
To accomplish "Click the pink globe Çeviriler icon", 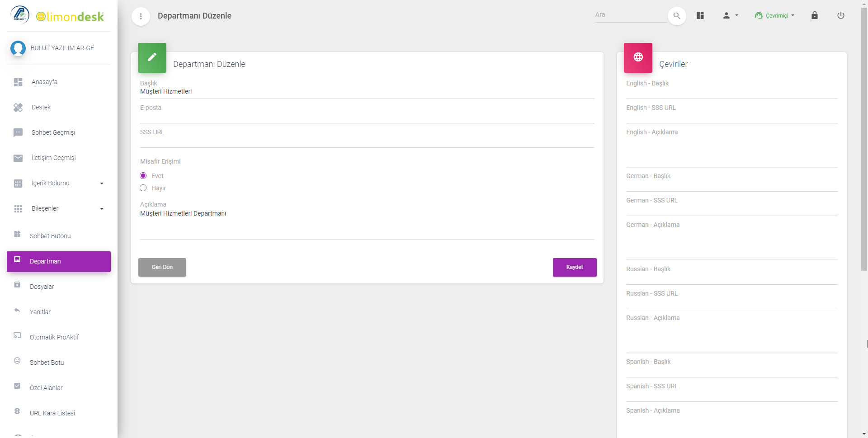I will coord(638,57).
